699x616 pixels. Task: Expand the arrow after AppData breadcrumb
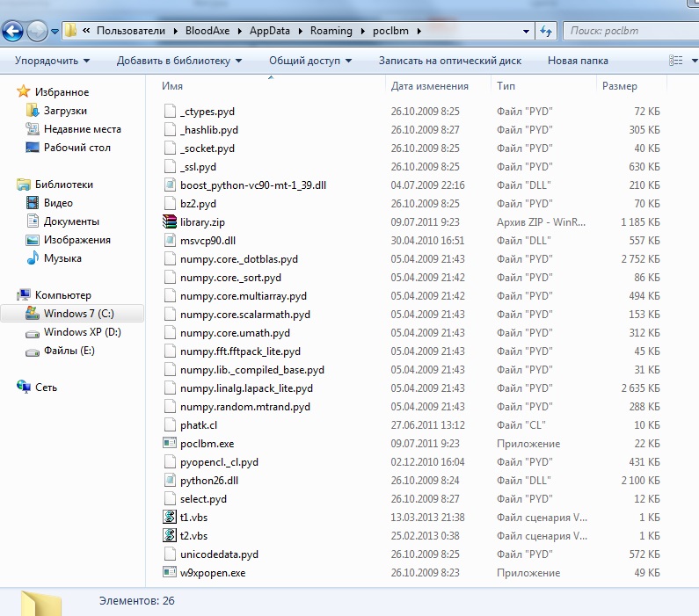click(300, 31)
